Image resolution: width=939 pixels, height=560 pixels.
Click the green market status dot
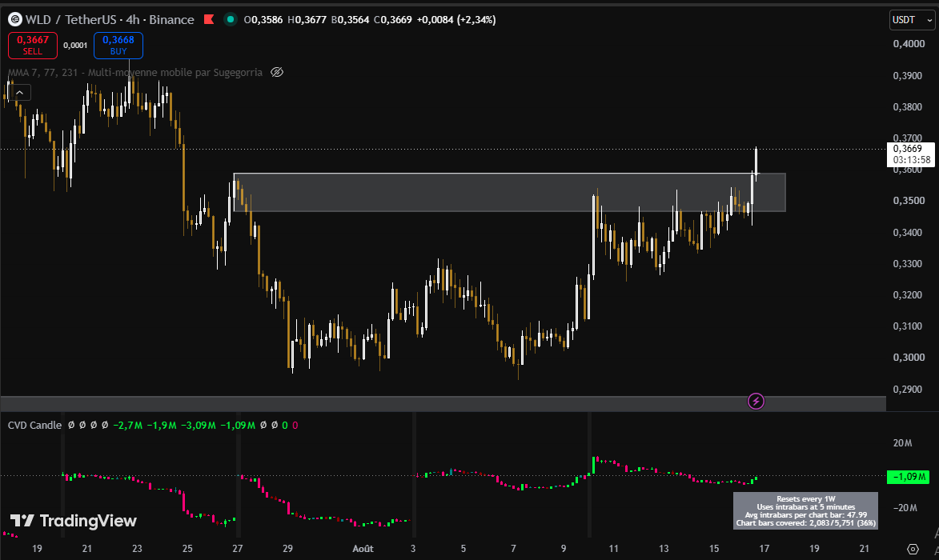pos(230,19)
